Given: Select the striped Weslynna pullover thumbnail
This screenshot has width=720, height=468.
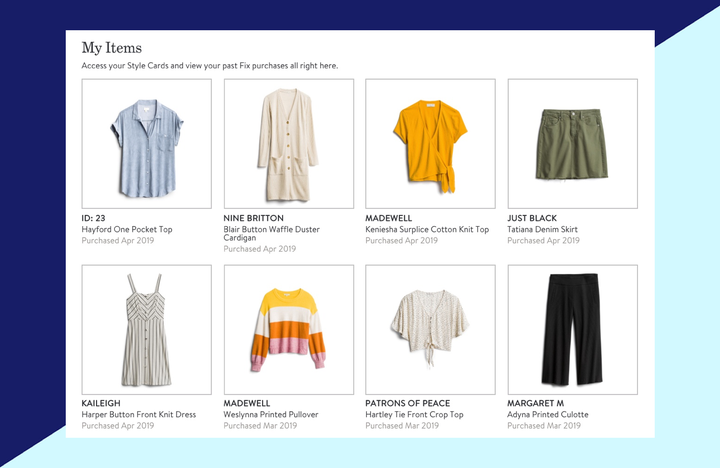Looking at the screenshot, I should (289, 329).
